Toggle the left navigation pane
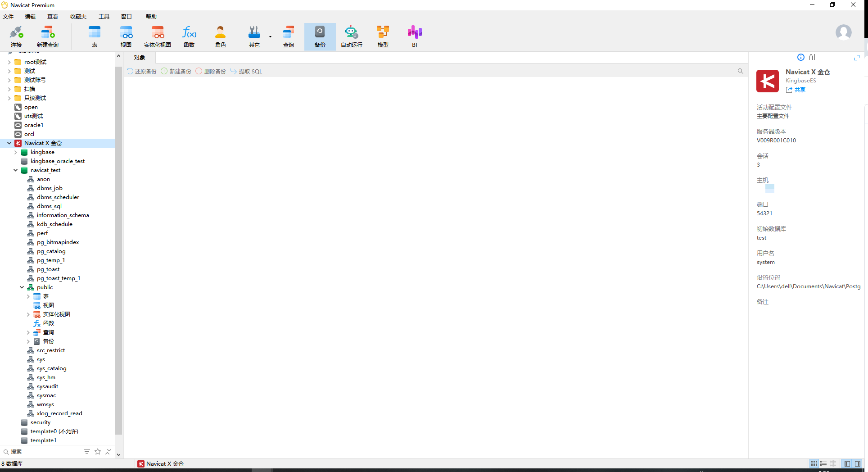Screen dimensions: 868x472 click(847, 463)
